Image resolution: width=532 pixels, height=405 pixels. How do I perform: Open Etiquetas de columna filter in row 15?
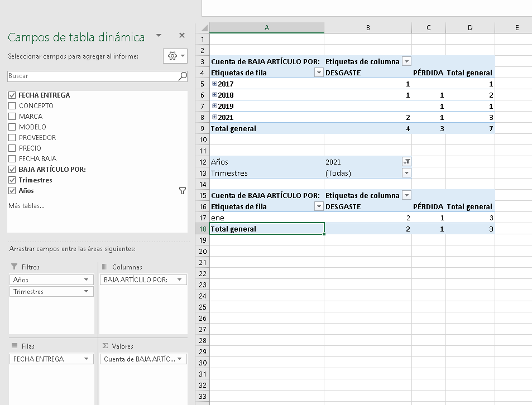tap(406, 195)
